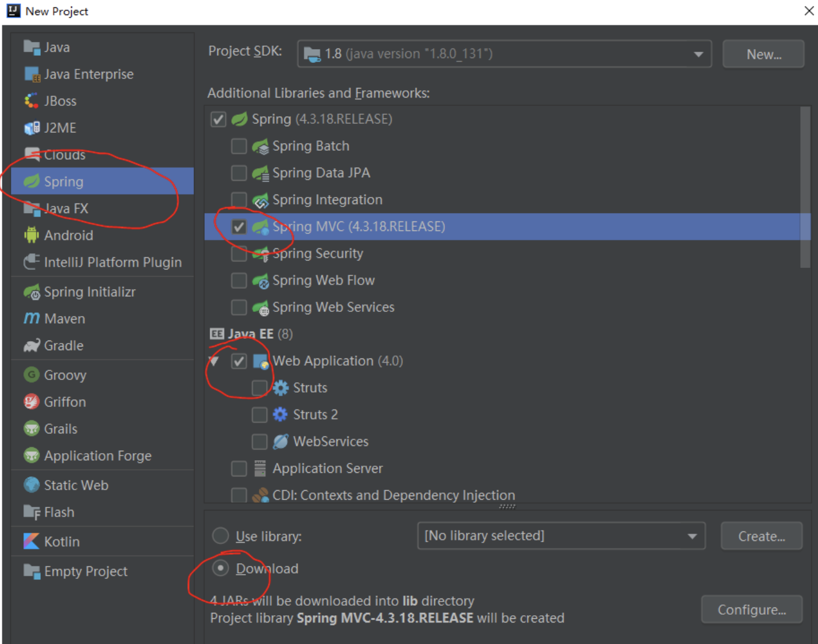Select the Griffon project icon

point(32,402)
